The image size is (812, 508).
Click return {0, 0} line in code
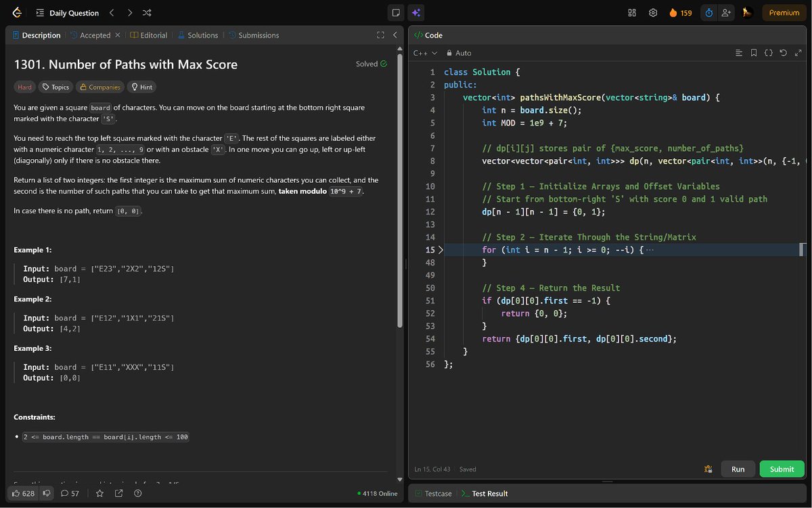[534, 314]
